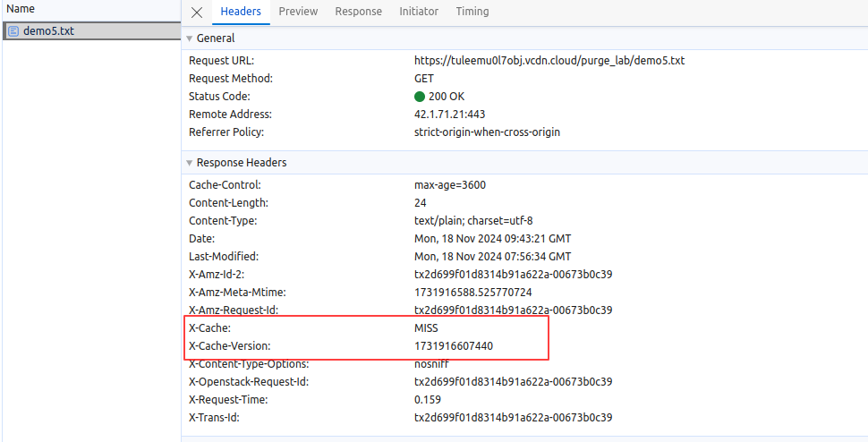Collapse the General section

tap(189, 38)
